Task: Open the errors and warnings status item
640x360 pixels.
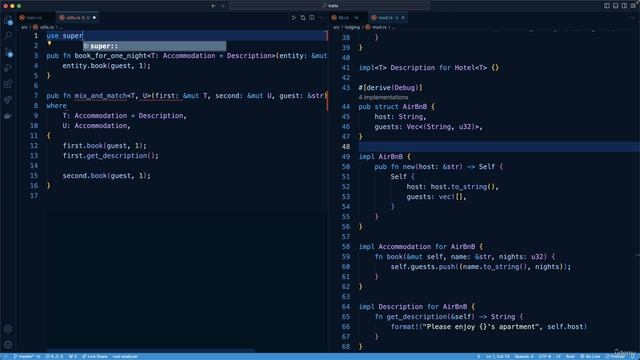Action: point(54,356)
